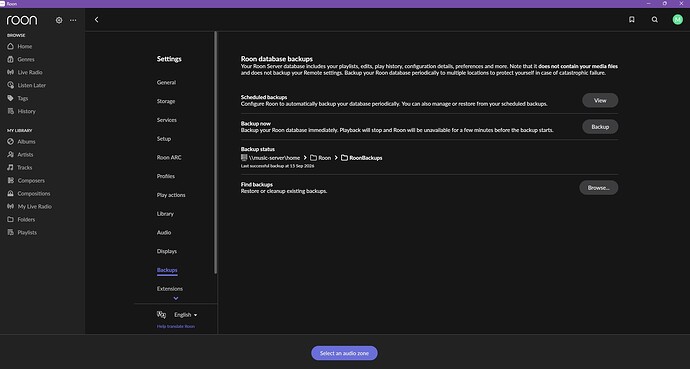The height and width of the screenshot is (369, 690).
Task: Click the RoonBackups folder icon
Action: coord(344,157)
